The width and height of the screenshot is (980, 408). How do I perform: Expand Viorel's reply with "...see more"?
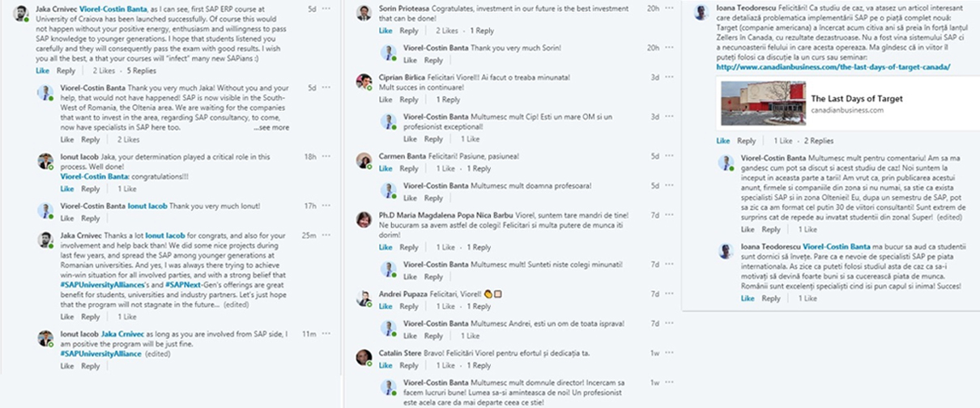(x=271, y=128)
